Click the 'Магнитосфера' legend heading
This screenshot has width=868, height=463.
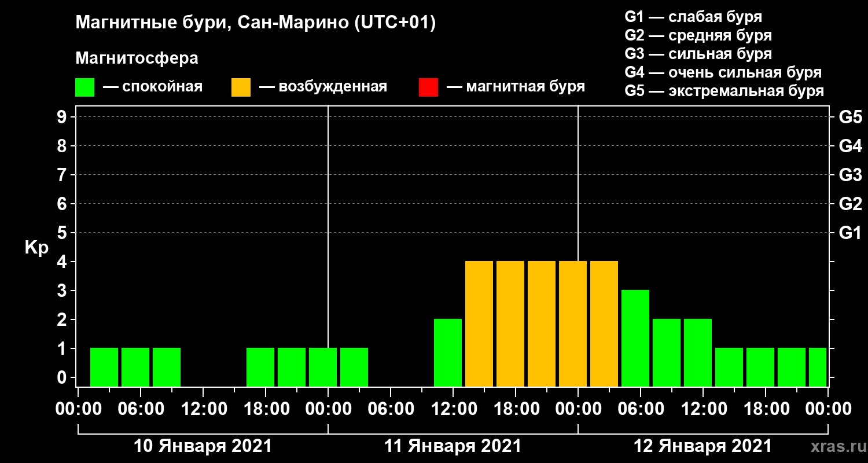(137, 58)
